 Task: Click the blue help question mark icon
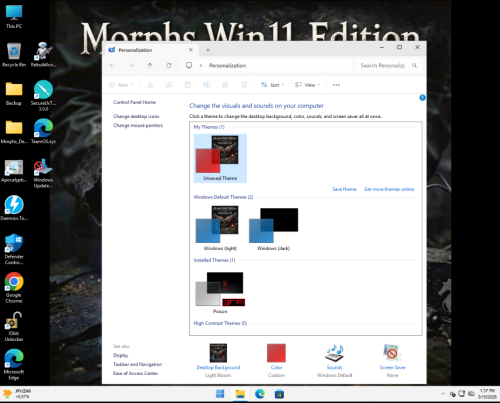point(422,98)
